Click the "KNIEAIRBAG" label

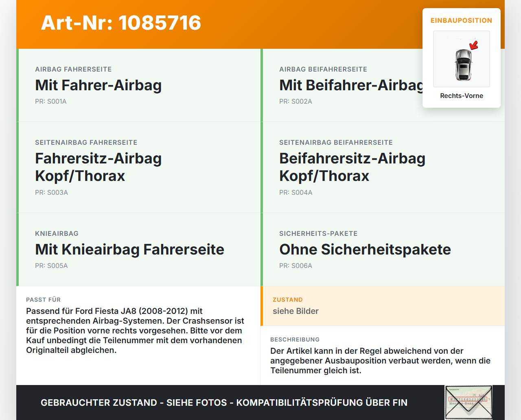(x=57, y=233)
